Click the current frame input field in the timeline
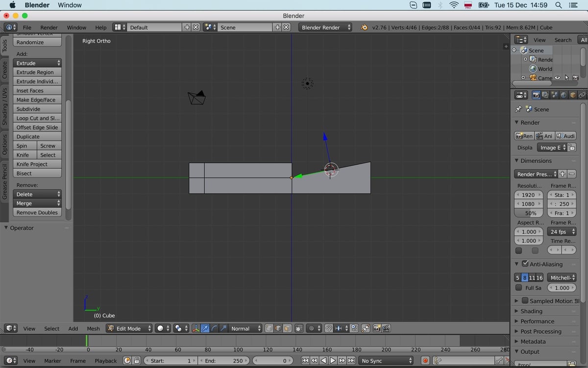Screen dimensions: 588x368 273,361
